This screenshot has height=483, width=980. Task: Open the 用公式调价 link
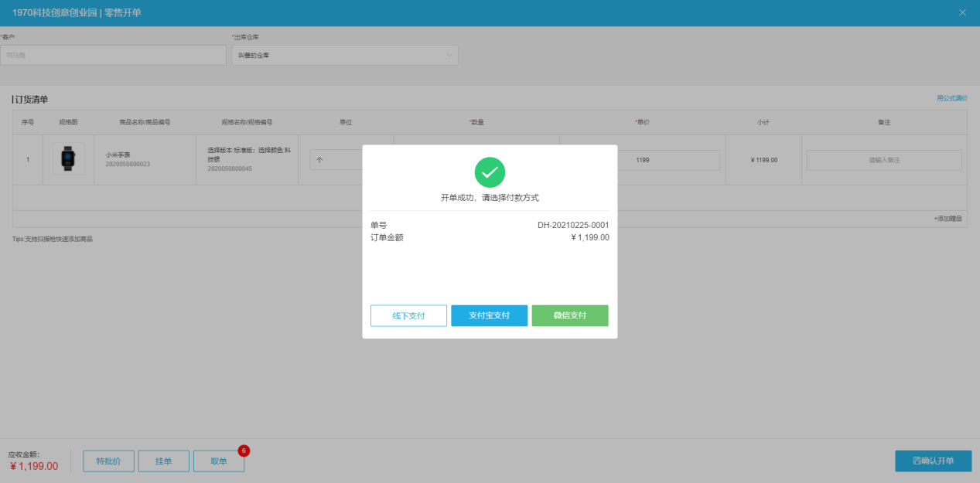951,98
